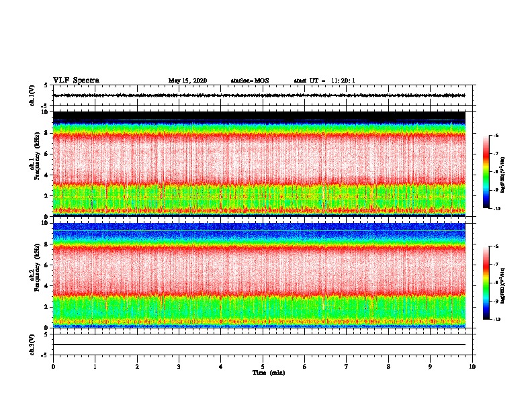This screenshot has height=411, width=532.
Task: Click time axis tick label "6"
Action: pyautogui.click(x=305, y=367)
